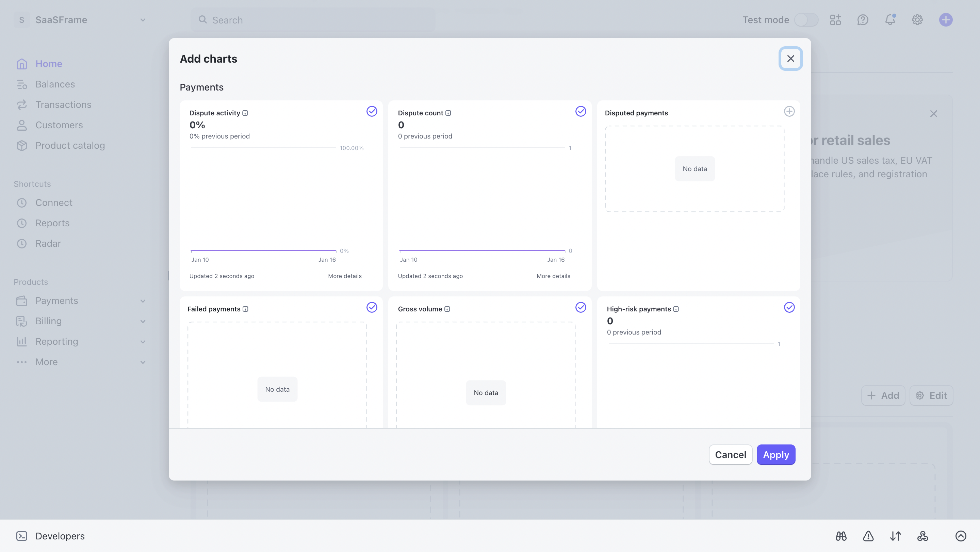The height and width of the screenshot is (552, 980).
Task: Click the up-down arrows icon in status bar
Action: tap(896, 536)
